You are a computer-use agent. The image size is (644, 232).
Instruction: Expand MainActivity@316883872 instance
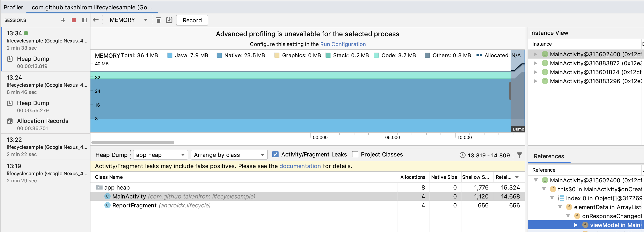[535, 63]
